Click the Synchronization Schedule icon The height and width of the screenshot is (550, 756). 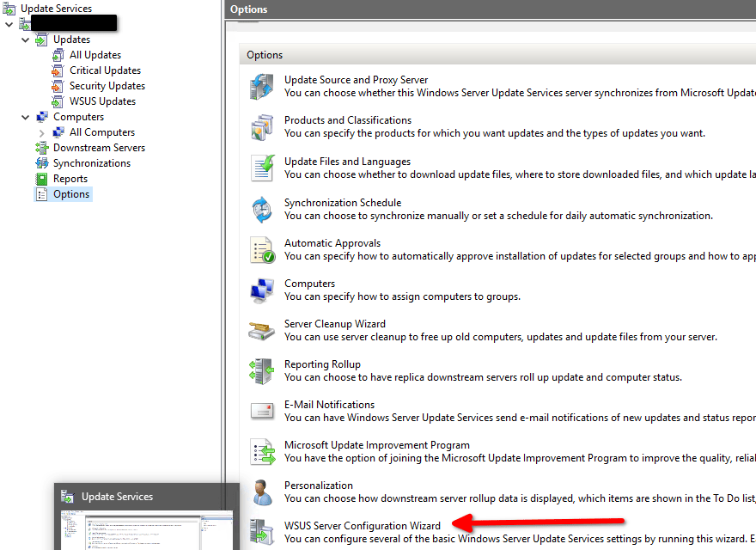click(x=262, y=210)
